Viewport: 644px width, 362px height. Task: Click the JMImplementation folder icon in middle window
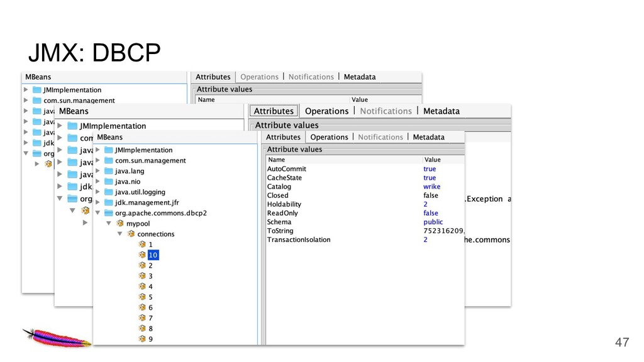73,126
